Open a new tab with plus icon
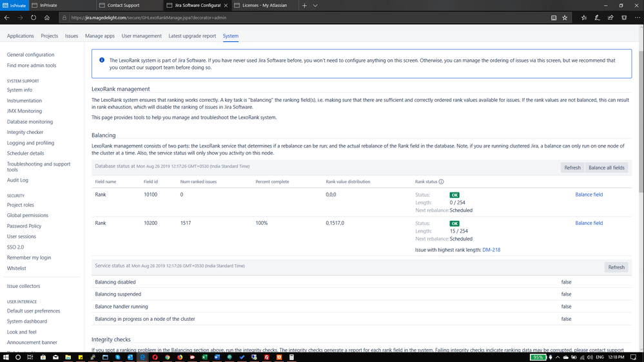Image resolution: width=644 pixels, height=362 pixels. [304, 5]
